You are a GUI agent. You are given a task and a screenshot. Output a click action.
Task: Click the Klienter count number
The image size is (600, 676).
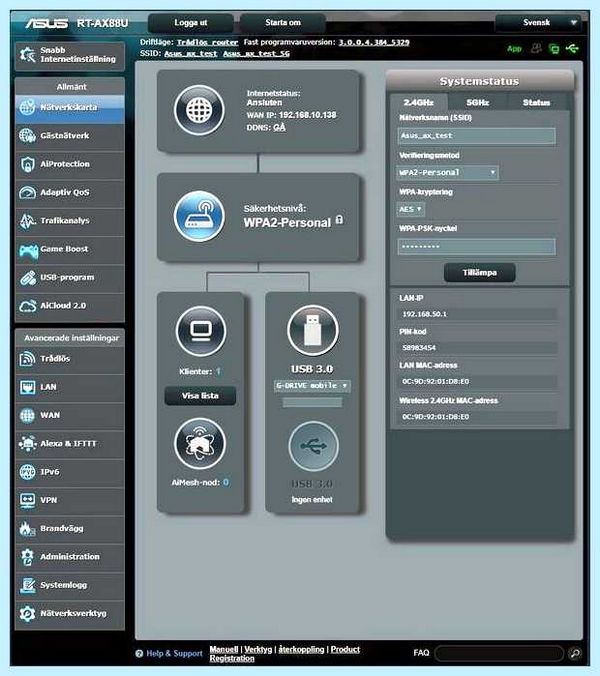[219, 371]
